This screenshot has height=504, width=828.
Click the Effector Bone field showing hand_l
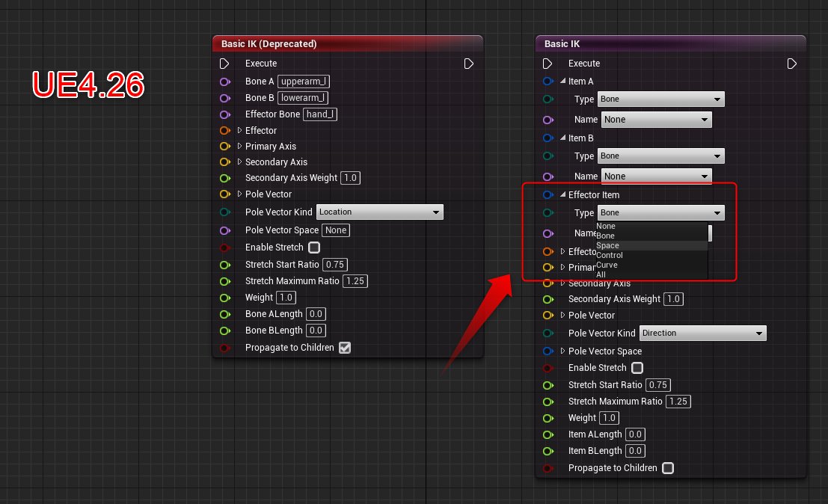320,114
